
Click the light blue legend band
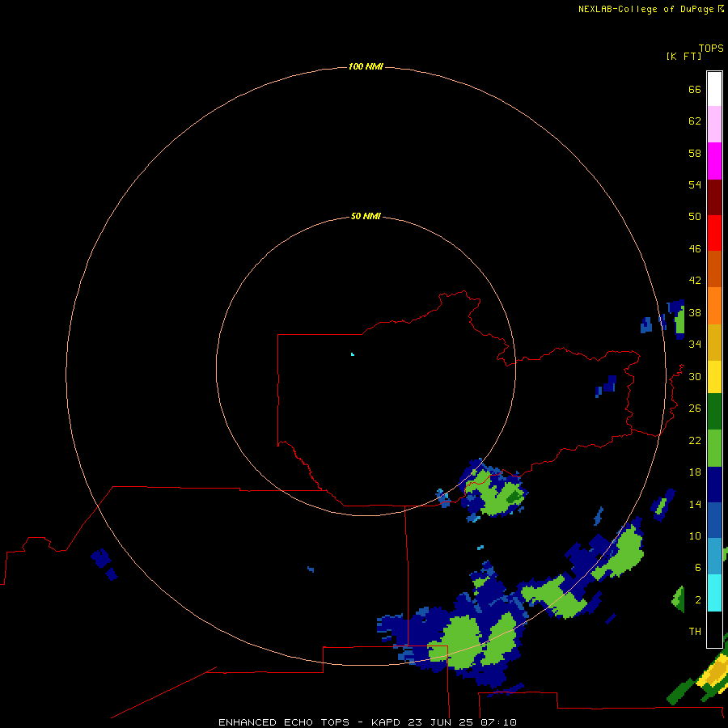point(714,557)
